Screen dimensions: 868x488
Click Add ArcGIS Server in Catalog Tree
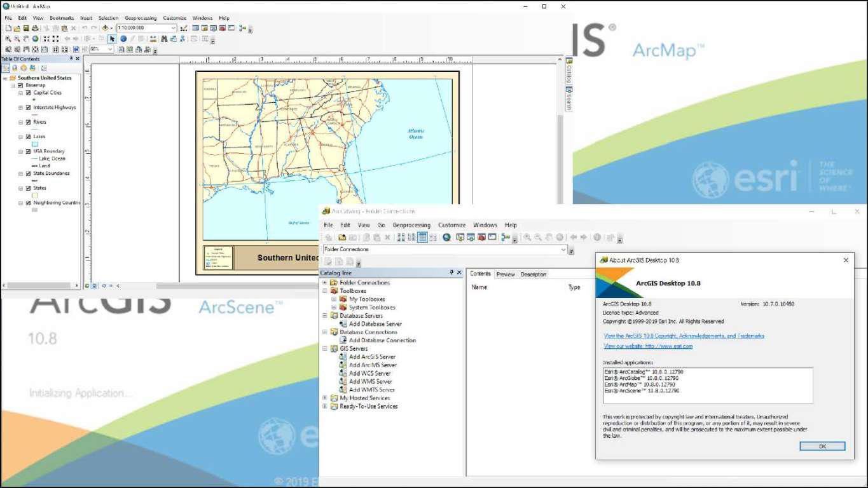372,357
